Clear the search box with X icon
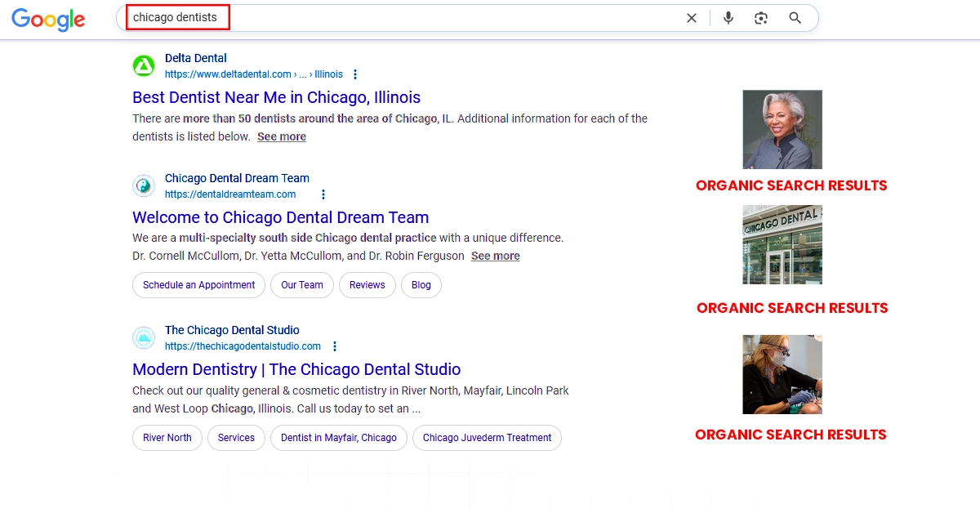This screenshot has height=513, width=980. (692, 18)
